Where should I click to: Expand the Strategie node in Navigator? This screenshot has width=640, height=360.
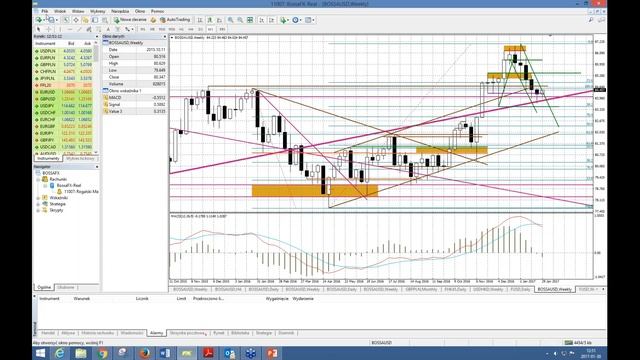38,204
